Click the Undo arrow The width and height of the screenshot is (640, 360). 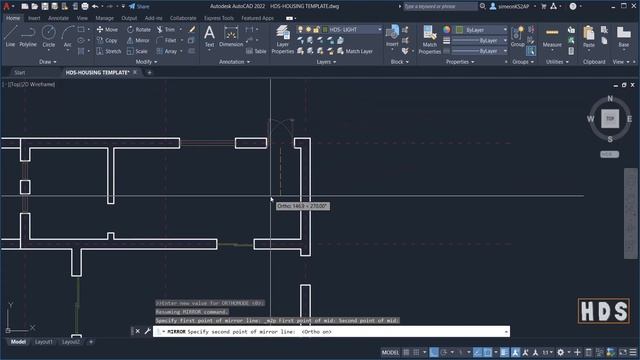click(95, 6)
